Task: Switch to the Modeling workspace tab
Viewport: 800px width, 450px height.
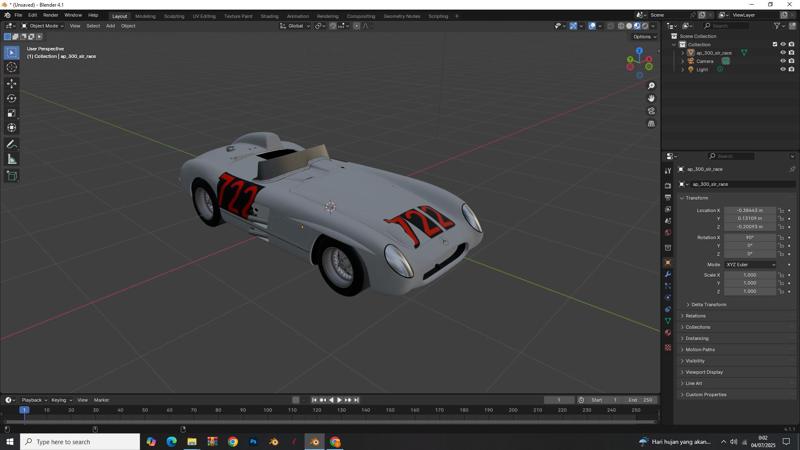Action: (x=145, y=16)
